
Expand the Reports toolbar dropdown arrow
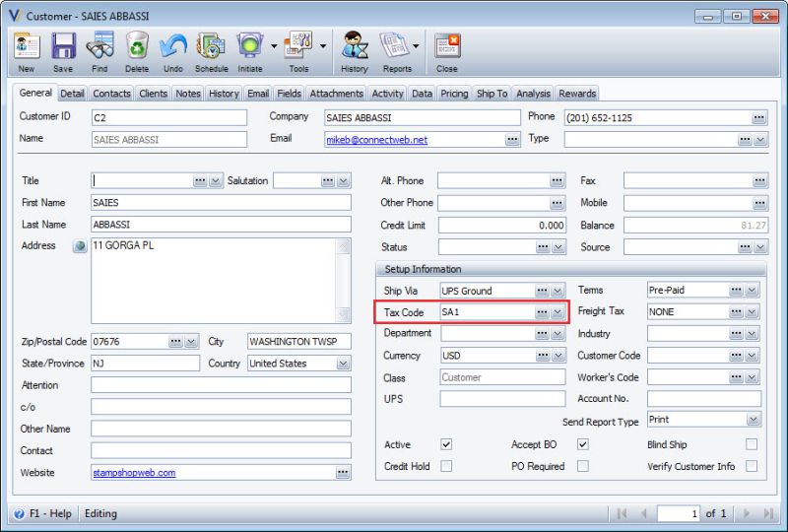(416, 46)
